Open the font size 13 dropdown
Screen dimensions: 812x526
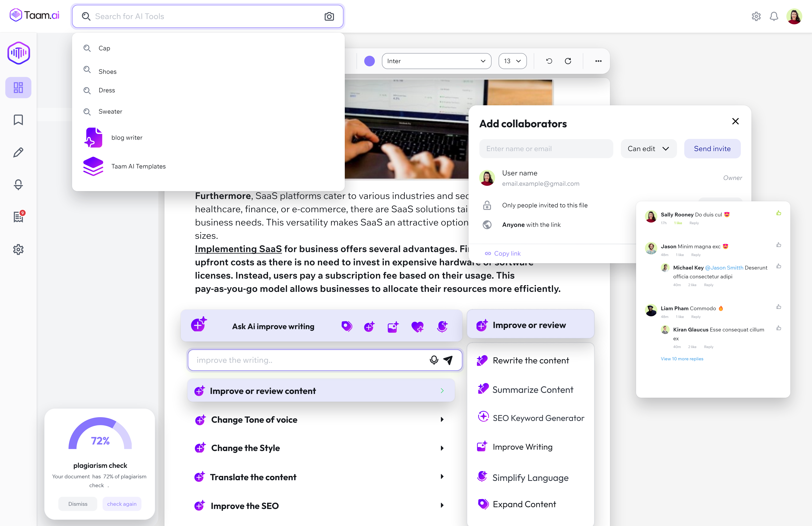(x=512, y=61)
